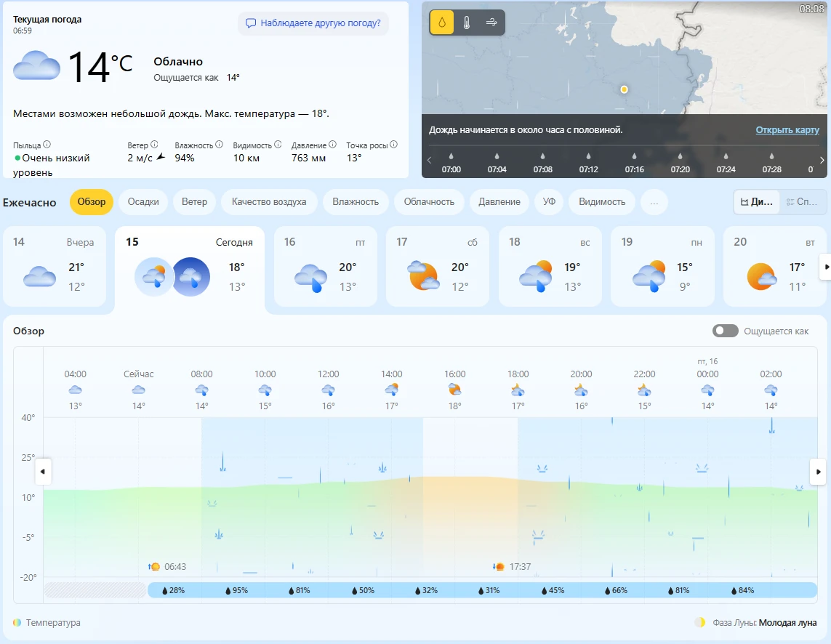Image resolution: width=831 pixels, height=644 pixels.
Task: Open the Качество воздуха tab
Action: (x=269, y=202)
